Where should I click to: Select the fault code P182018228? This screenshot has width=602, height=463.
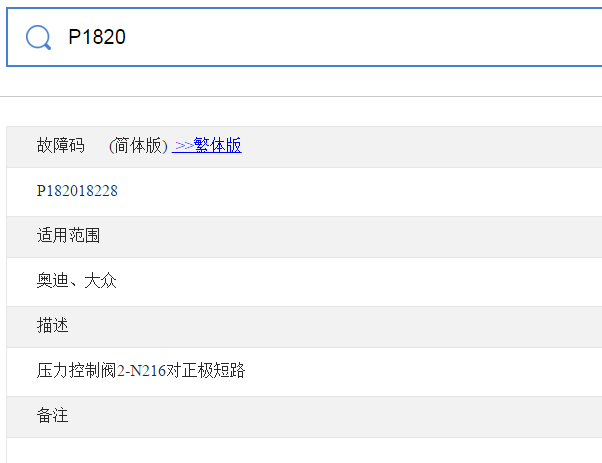[x=77, y=191]
